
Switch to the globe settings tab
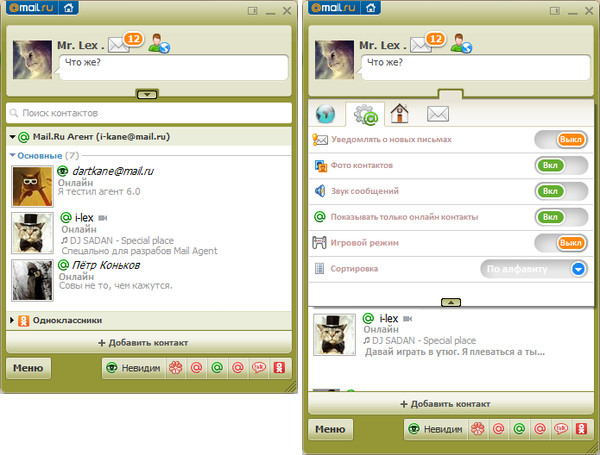pyautogui.click(x=326, y=114)
